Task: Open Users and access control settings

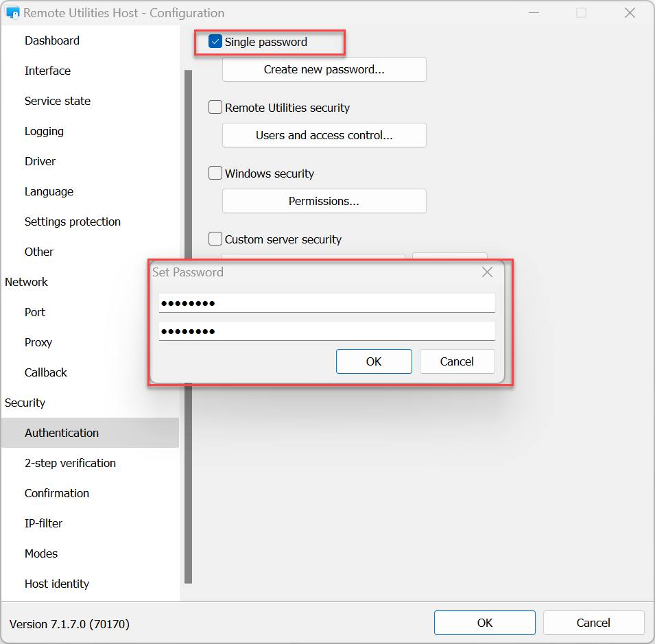Action: 324,135
